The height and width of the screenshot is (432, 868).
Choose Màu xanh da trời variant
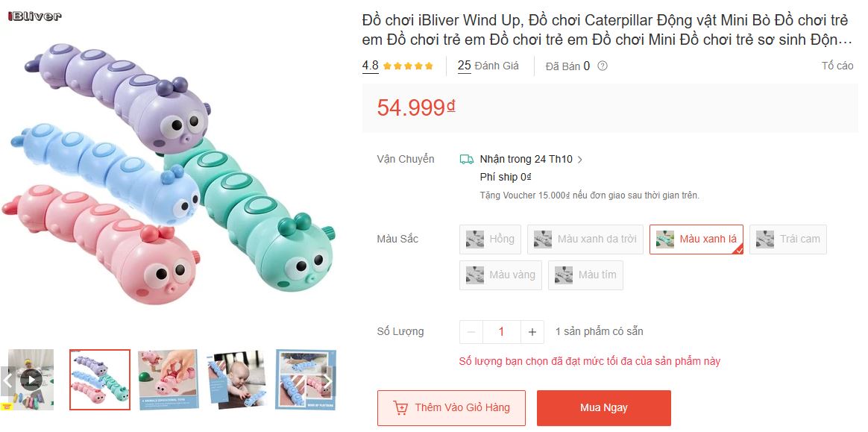[x=585, y=240]
